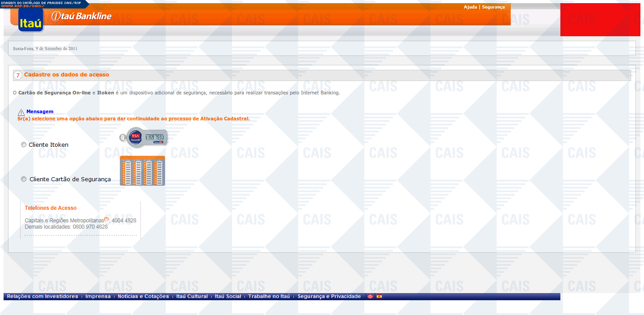Open the Segurança link in header
The image size is (644, 315).
pyautogui.click(x=493, y=7)
